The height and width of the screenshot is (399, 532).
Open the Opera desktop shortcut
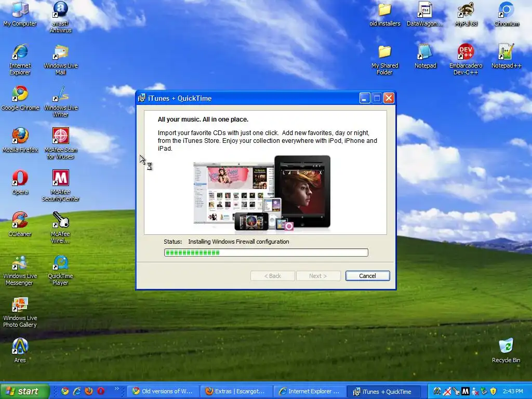click(x=20, y=182)
